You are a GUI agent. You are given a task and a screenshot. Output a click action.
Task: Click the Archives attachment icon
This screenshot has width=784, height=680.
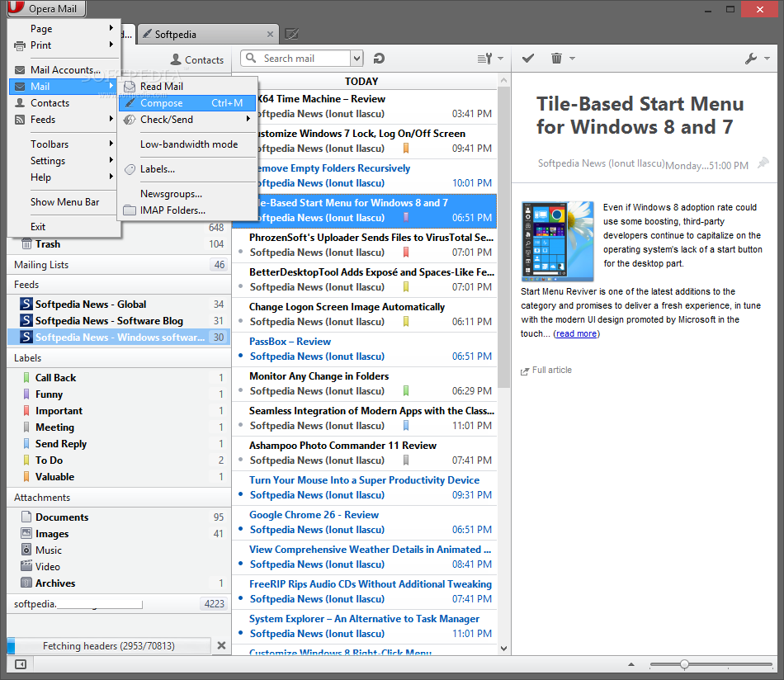point(26,583)
